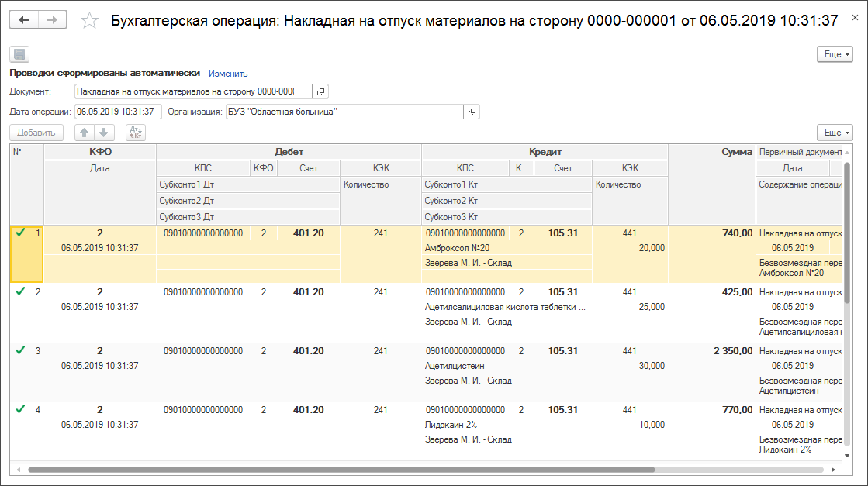
Task: Click the green checkmark of entry 2
Action: [x=20, y=291]
